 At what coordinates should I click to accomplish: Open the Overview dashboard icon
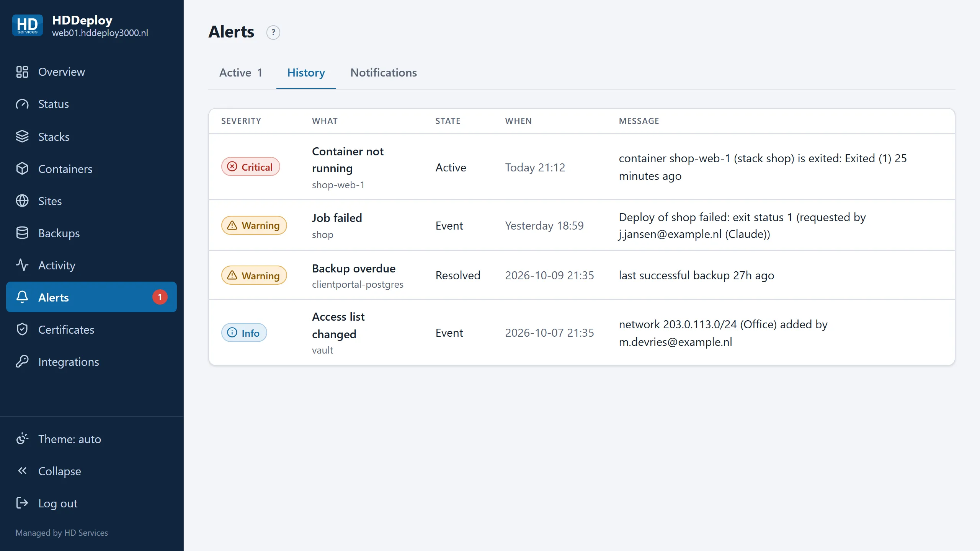(x=22, y=72)
